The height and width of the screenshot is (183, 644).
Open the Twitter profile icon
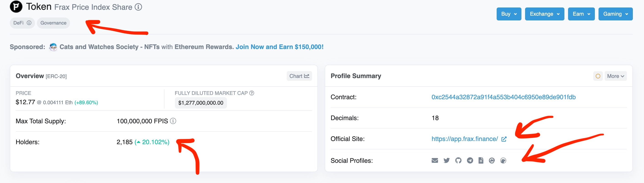446,160
